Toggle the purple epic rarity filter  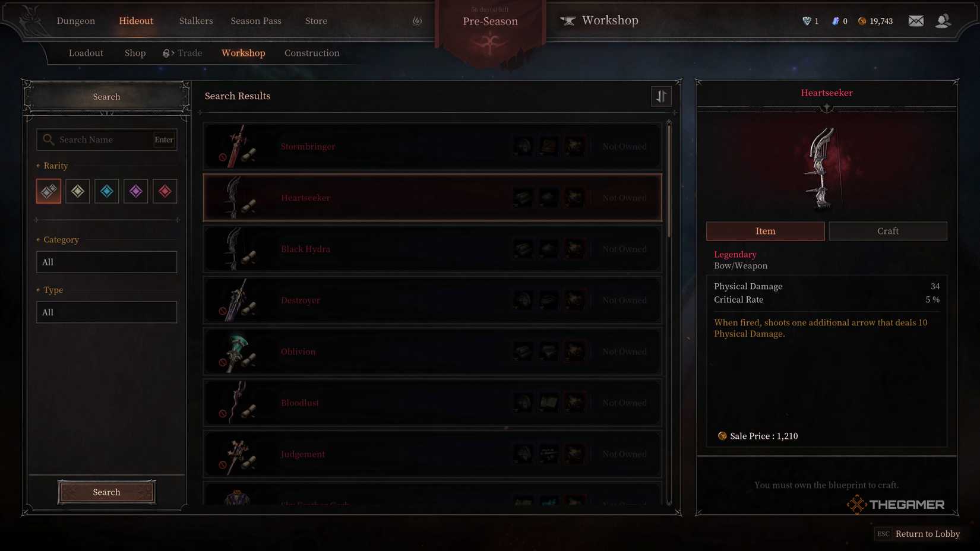[136, 191]
